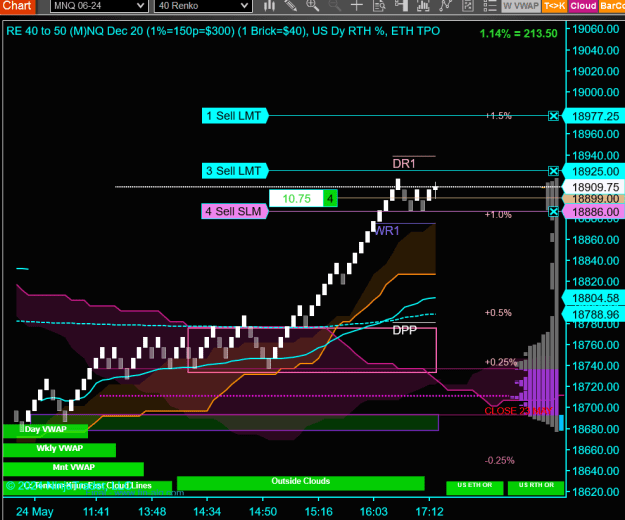Toggle the Chart Trader icon
This screenshot has height=520, width=625.
[401, 6]
